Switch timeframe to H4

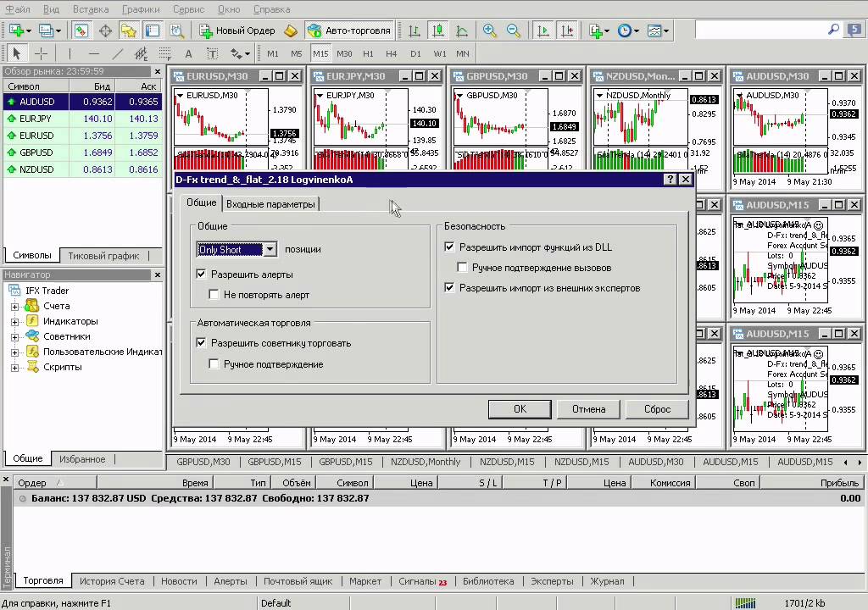point(392,53)
